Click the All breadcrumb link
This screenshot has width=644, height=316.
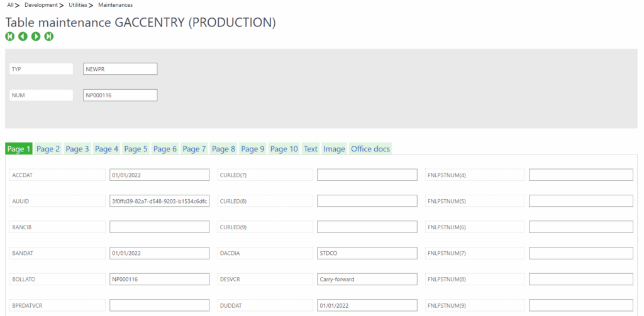[x=10, y=5]
